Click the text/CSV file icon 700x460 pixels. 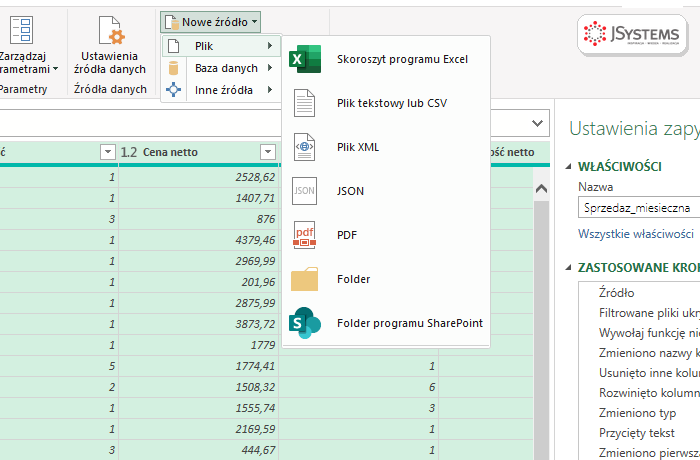click(x=304, y=103)
